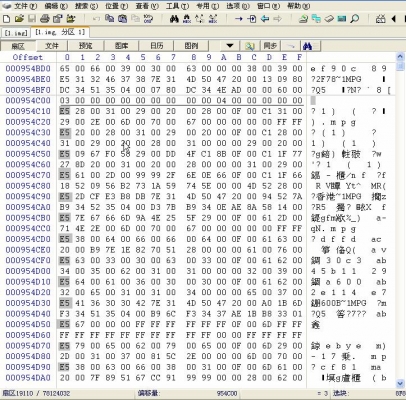
Task: Open the file Properties icon
Action: pyautogui.click(x=58, y=19)
